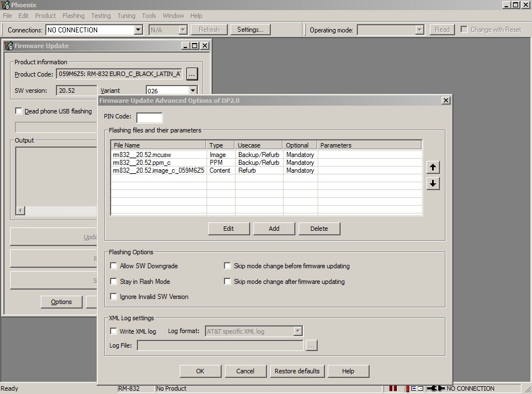Click Optional column header
The height and width of the screenshot is (394, 532).
coord(300,145)
